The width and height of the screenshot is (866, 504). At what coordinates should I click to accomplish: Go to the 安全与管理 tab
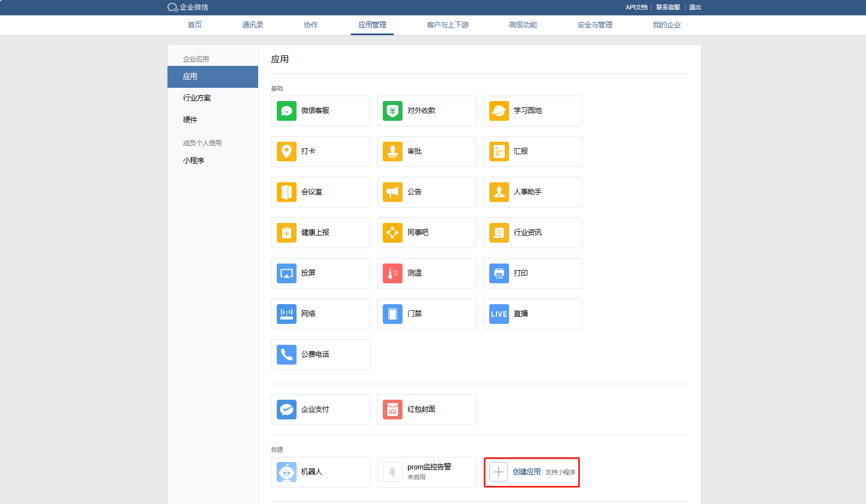595,25
